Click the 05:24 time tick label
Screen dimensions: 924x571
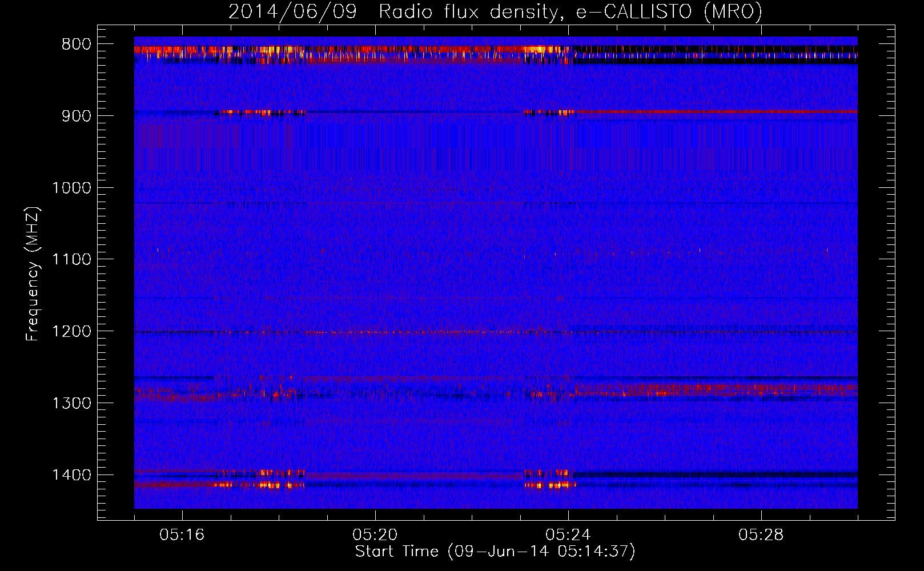pyautogui.click(x=568, y=535)
